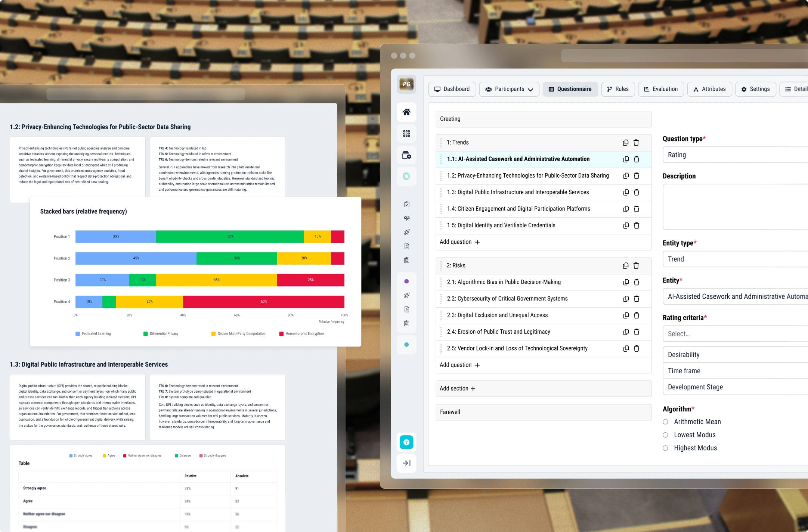
Task: Remove question 1.4 Citizen Engagement via trash icon
Action: (x=637, y=209)
